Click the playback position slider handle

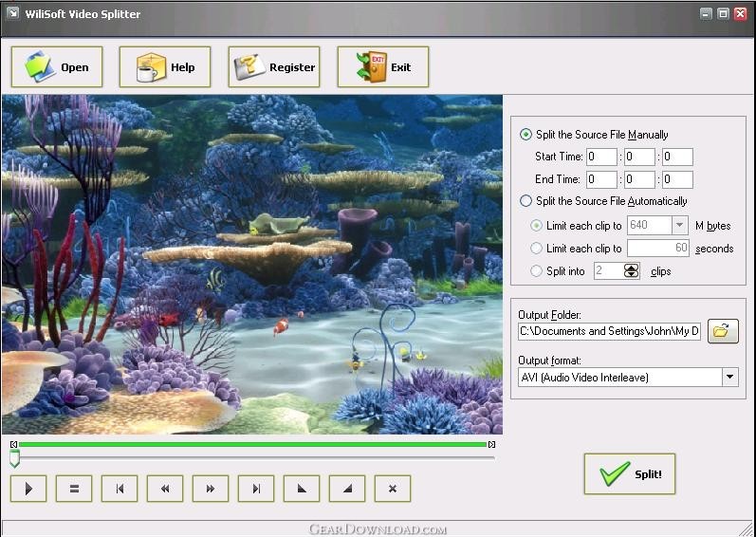point(15,458)
